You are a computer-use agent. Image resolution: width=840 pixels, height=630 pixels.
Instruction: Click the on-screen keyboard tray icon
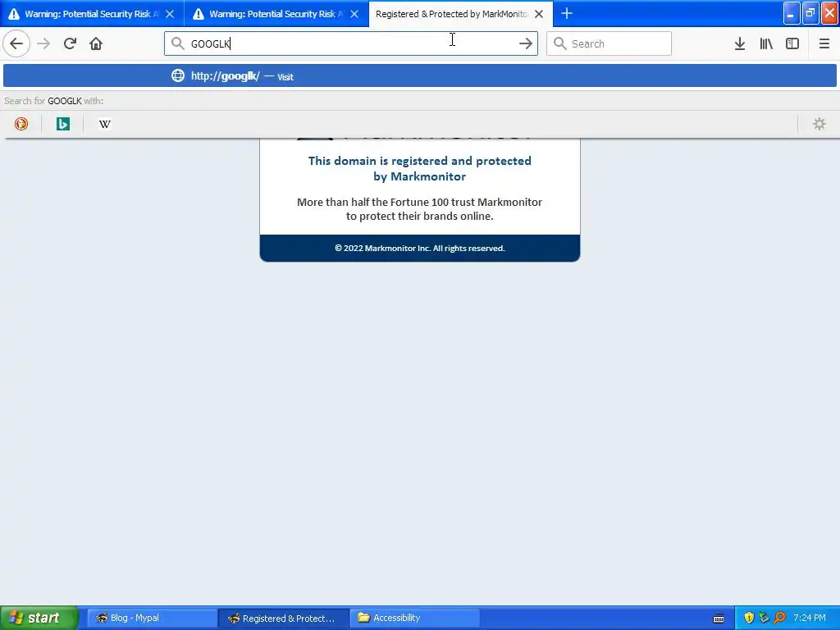tap(719, 619)
